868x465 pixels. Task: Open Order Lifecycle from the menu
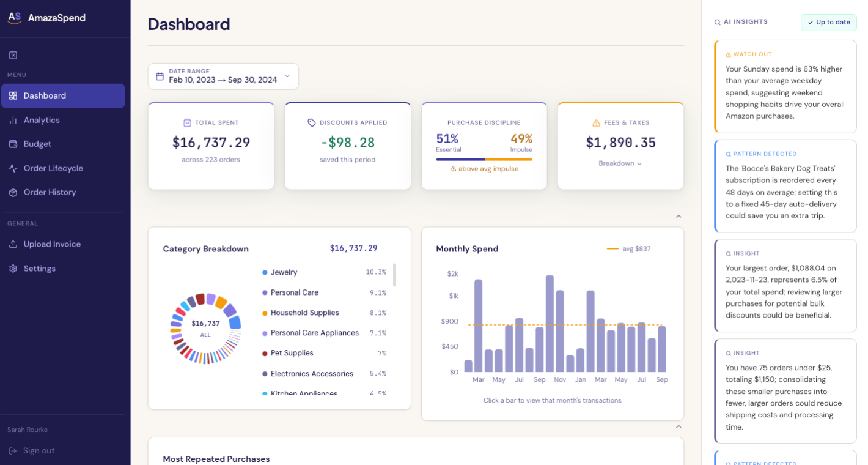(63, 168)
